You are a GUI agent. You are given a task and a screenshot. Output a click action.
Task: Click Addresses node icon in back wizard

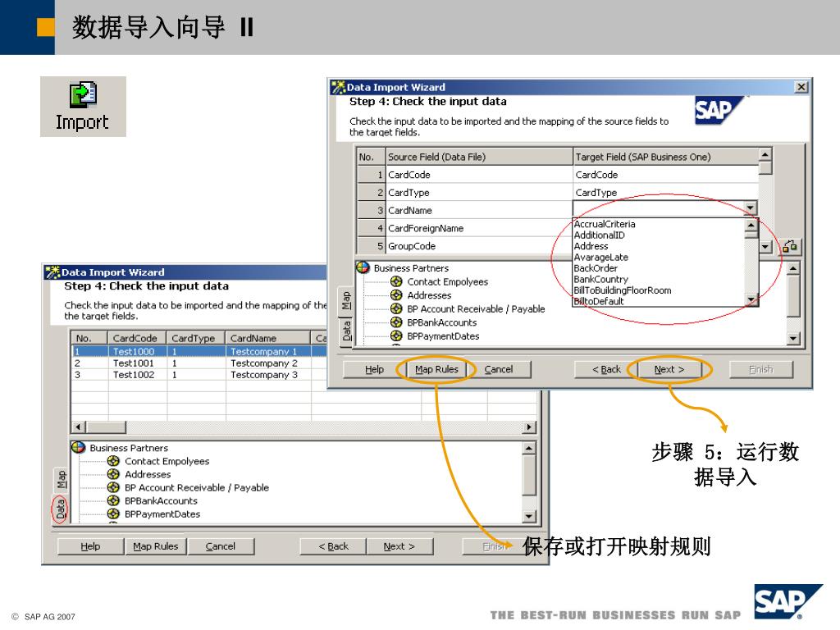coord(113,474)
